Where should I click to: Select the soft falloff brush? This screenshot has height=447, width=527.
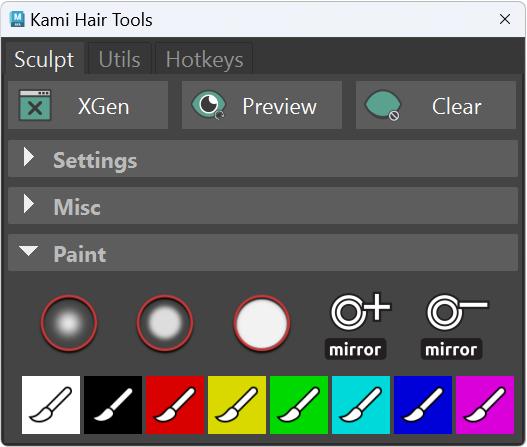69,323
